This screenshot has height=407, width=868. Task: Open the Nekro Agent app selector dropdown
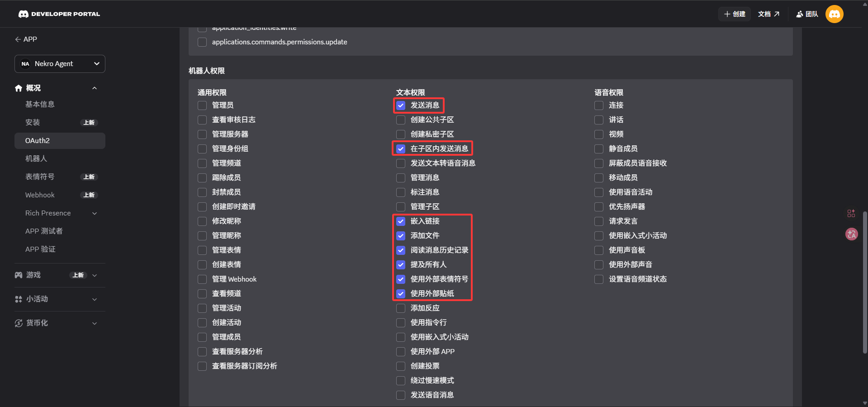pos(60,64)
